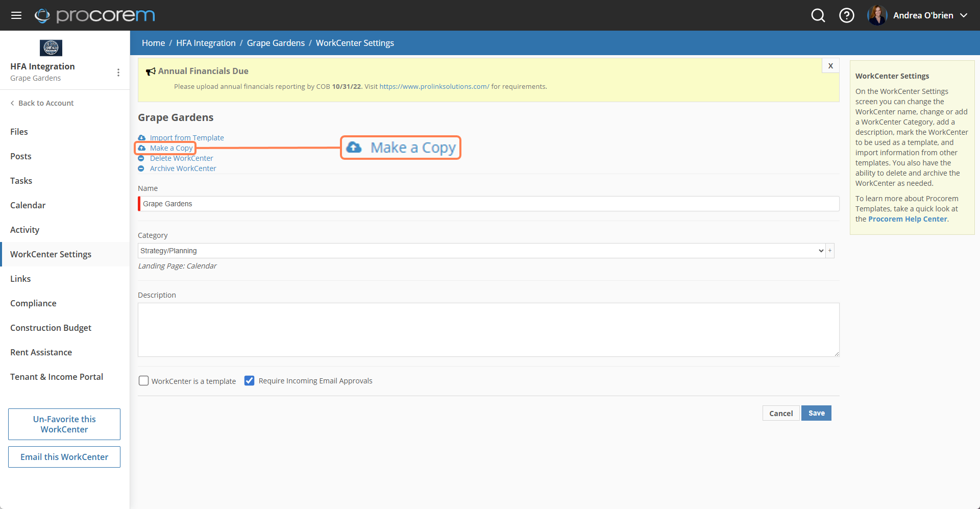Go to WorkCenter Settings breadcrumb

(355, 43)
